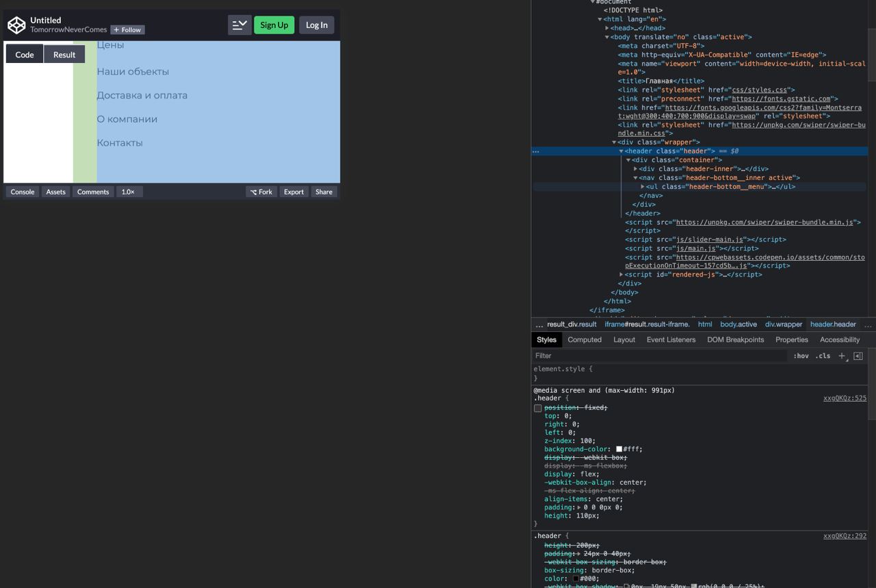The height and width of the screenshot is (588, 876).
Task: Click the 'Доставка и оплата' menu link
Action: tap(142, 96)
